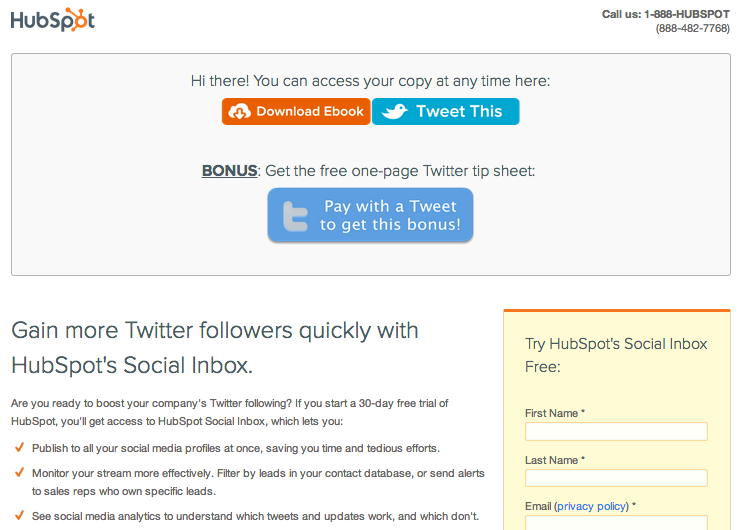
Task: Click the Gain more Twitter followers headline
Action: 215,348
